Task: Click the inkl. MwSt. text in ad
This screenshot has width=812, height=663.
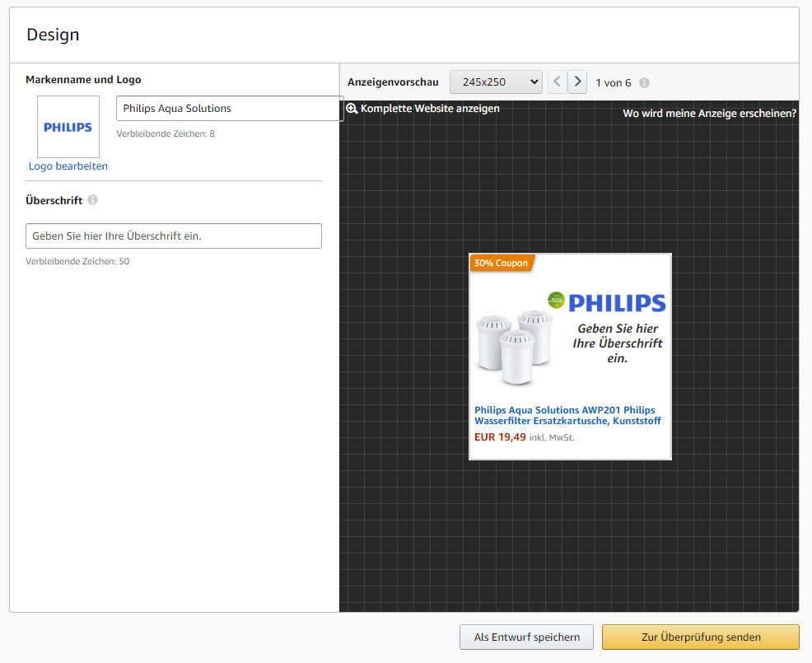Action: pyautogui.click(x=552, y=437)
